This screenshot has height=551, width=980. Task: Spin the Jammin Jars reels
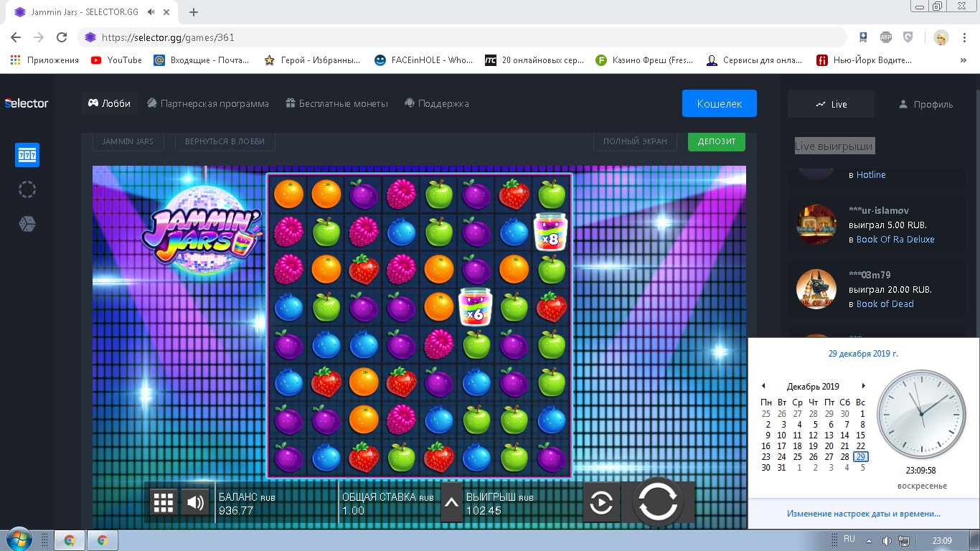coord(658,502)
